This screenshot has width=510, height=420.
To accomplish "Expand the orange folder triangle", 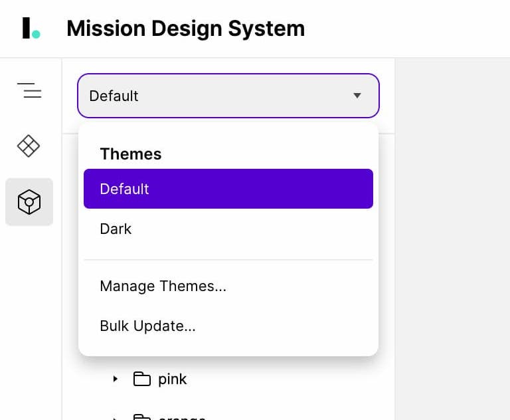I will point(115,419).
